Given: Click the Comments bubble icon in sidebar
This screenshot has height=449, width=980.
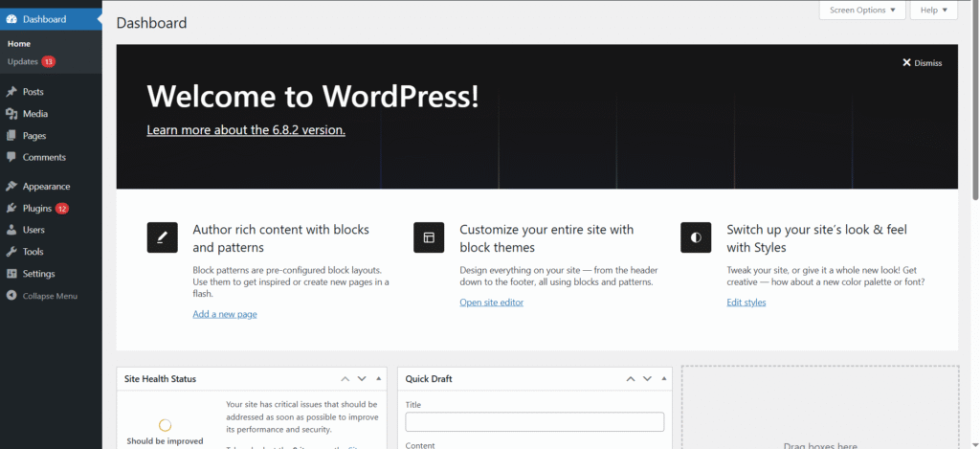Looking at the screenshot, I should (11, 157).
